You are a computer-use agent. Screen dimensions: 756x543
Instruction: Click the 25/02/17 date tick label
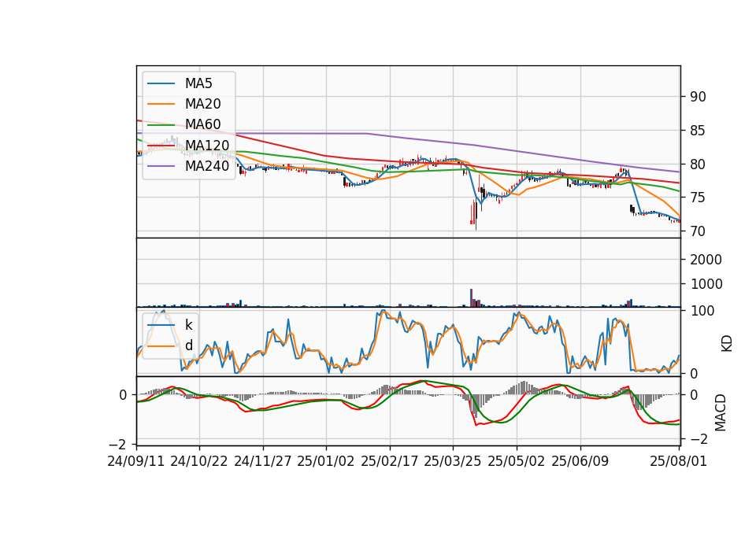[390, 461]
